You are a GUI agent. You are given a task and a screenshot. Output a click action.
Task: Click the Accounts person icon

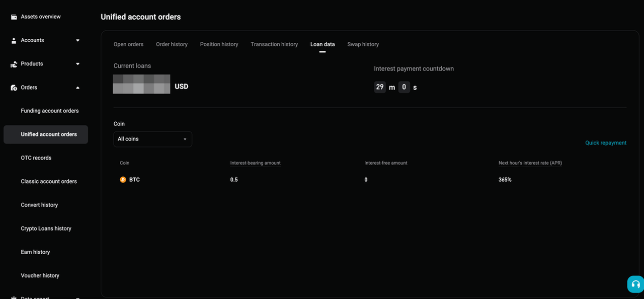click(14, 41)
